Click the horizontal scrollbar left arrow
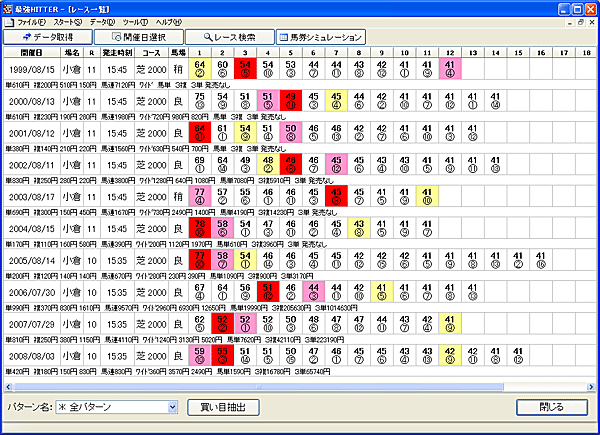The width and height of the screenshot is (600, 435). tap(8, 387)
